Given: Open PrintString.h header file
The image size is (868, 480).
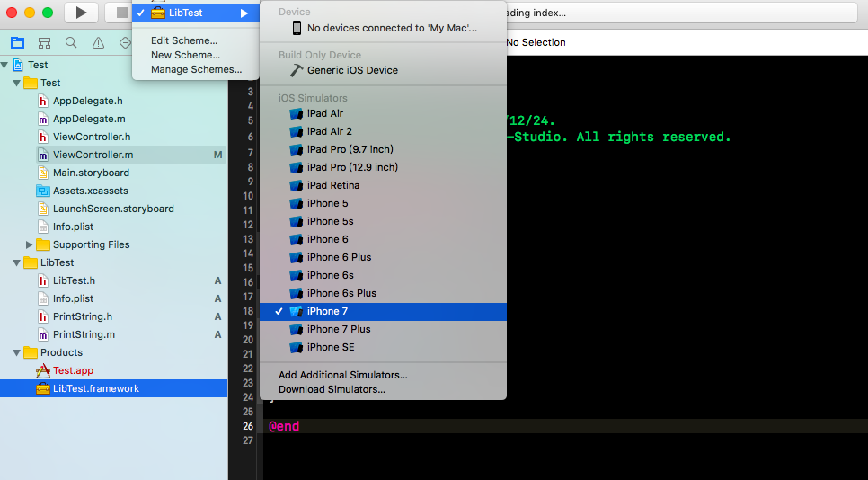Looking at the screenshot, I should click(83, 316).
